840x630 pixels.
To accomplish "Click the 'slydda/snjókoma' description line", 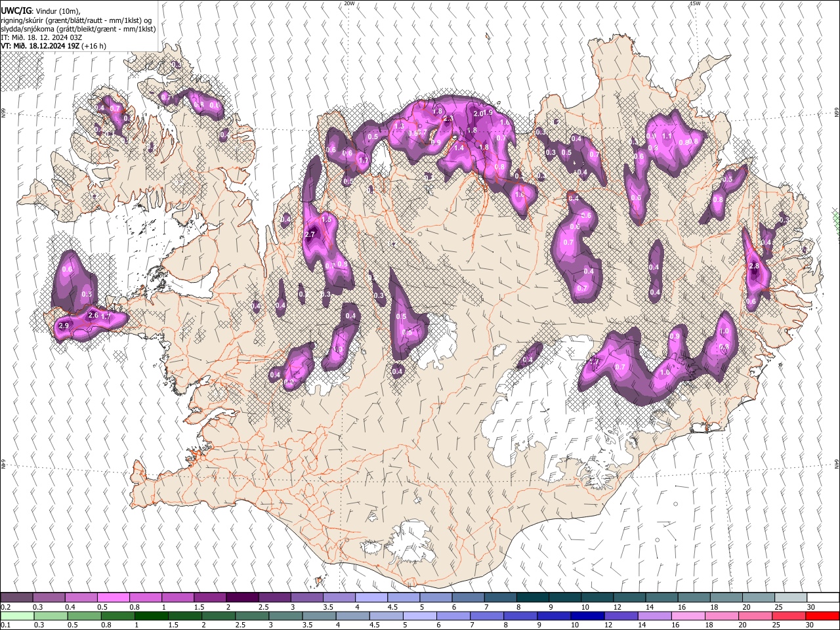I will [78, 29].
